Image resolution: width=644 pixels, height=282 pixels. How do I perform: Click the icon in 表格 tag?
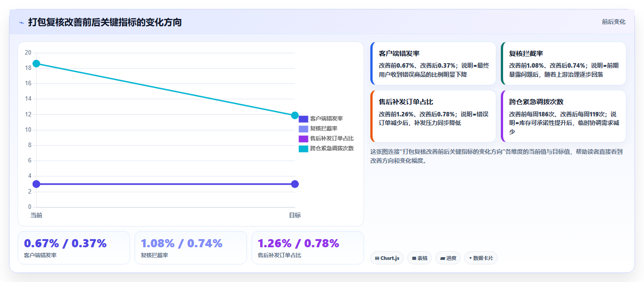click(x=414, y=259)
